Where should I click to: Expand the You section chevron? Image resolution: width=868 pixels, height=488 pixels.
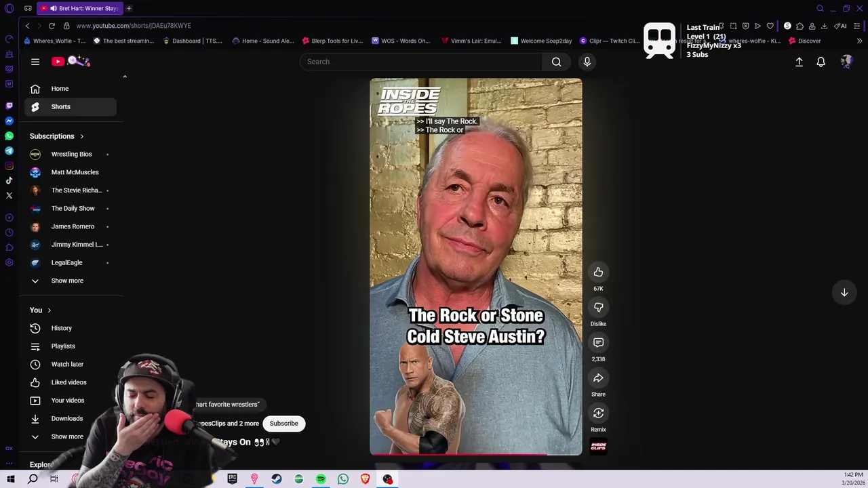pyautogui.click(x=49, y=310)
